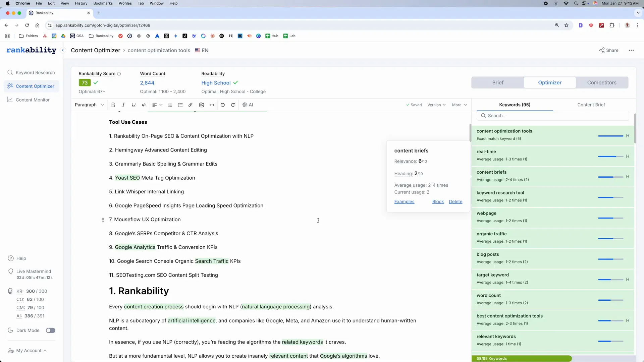Focus the keyword Search field
Viewport: 644px width, 362px height.
click(553, 116)
